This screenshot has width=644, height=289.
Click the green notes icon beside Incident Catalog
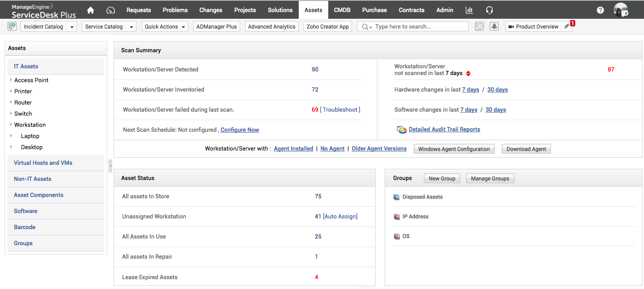[x=12, y=26]
